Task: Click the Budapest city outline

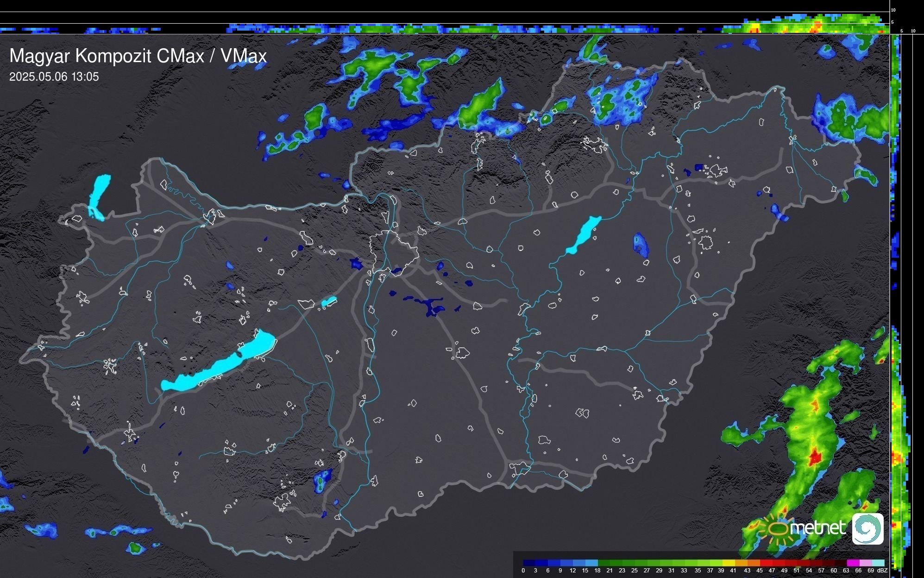Action: [393, 253]
